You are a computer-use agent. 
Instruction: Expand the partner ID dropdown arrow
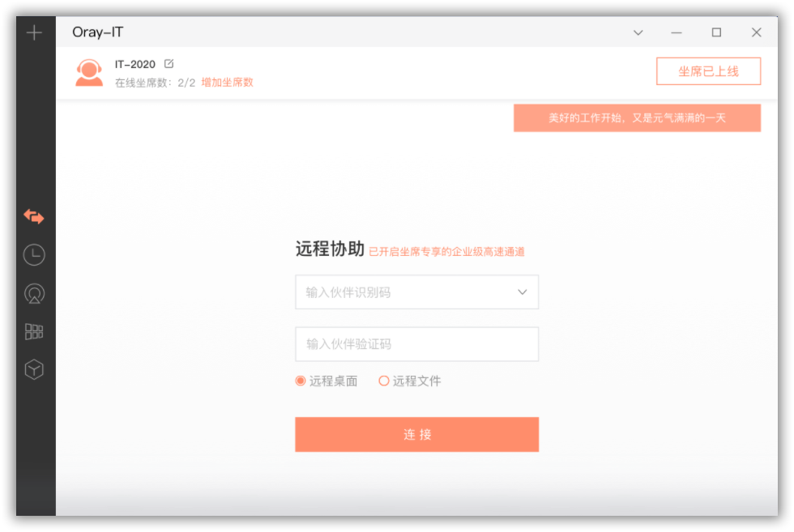tap(522, 292)
